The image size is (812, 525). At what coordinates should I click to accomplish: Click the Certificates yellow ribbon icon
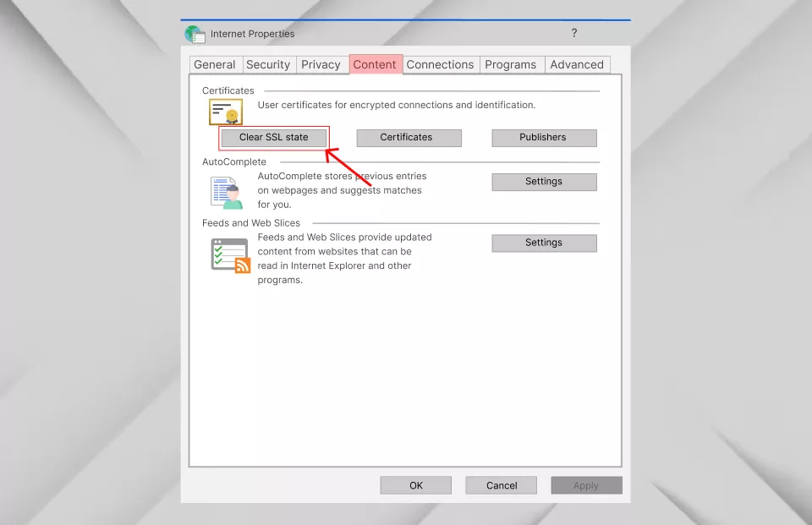coord(225,111)
